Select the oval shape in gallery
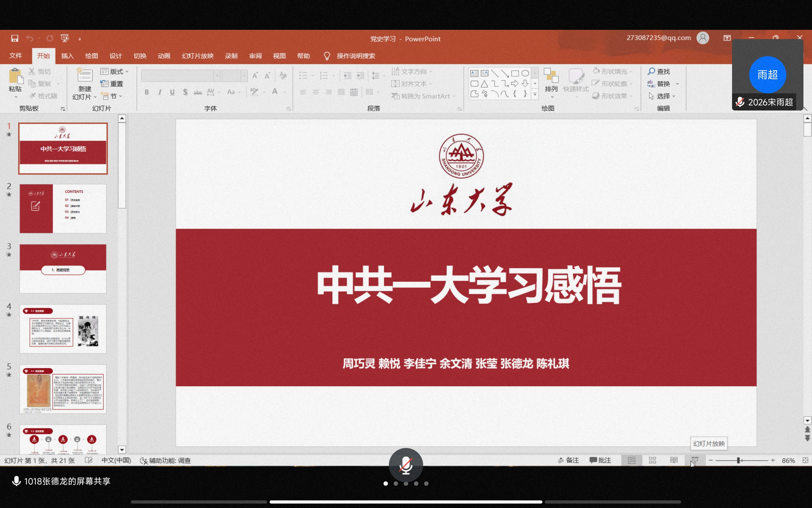The image size is (812, 508). 525,73
